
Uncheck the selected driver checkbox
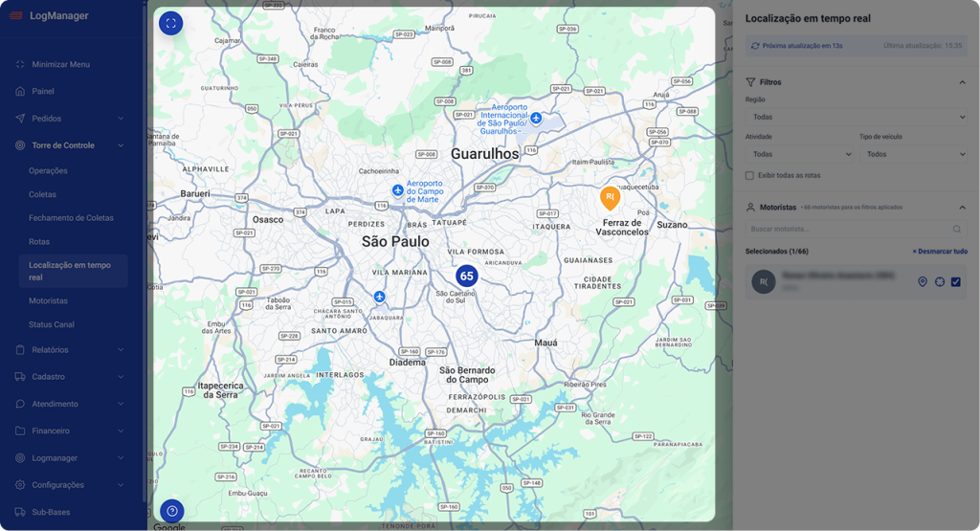pyautogui.click(x=956, y=282)
